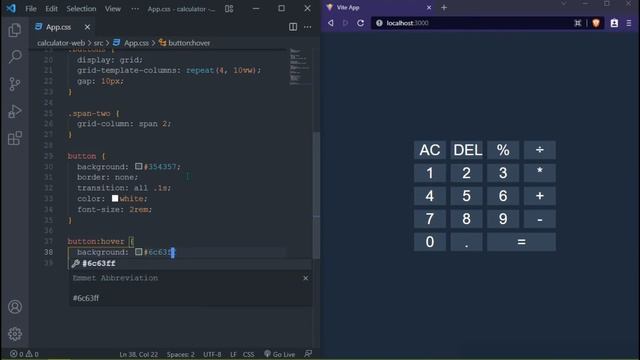Open errors and warnings status indicator

(x=24, y=354)
